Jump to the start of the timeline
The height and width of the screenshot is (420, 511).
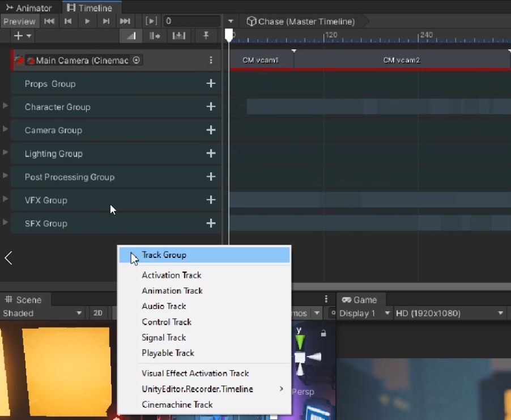[x=49, y=22]
